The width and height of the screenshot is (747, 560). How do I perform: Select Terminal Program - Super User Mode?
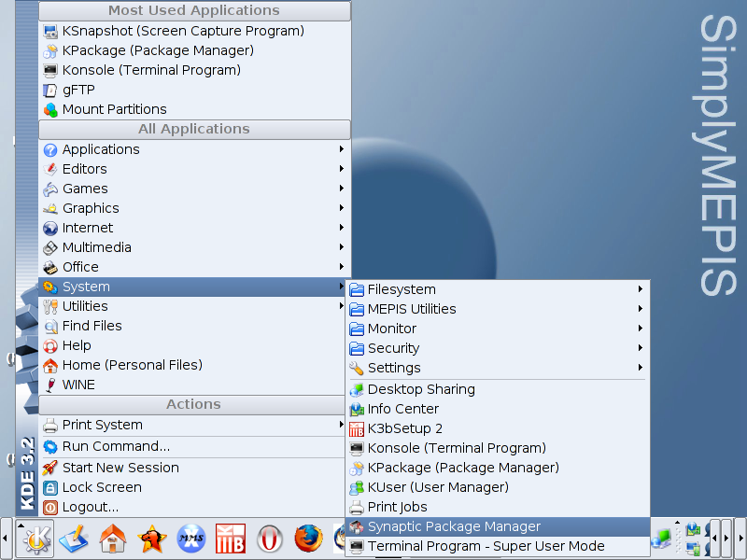point(486,546)
